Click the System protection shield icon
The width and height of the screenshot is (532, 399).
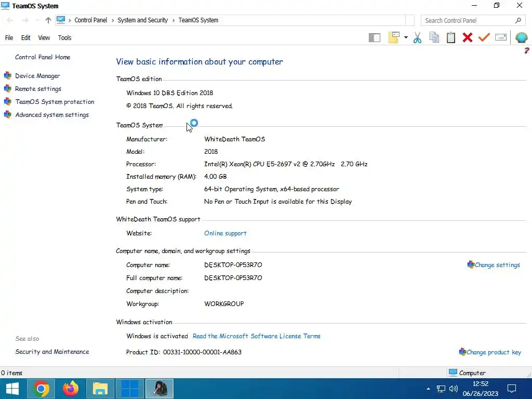(x=8, y=101)
